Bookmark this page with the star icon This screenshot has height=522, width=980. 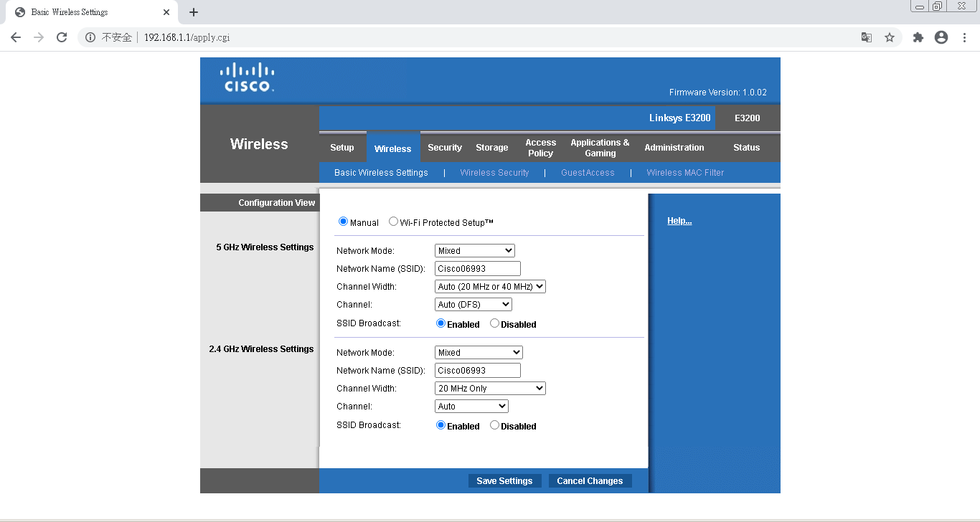click(x=890, y=37)
